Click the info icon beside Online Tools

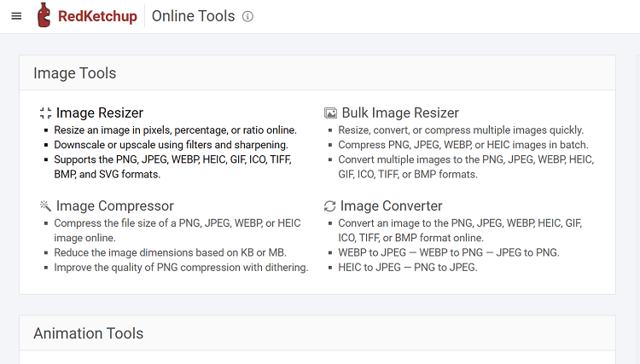[x=247, y=16]
